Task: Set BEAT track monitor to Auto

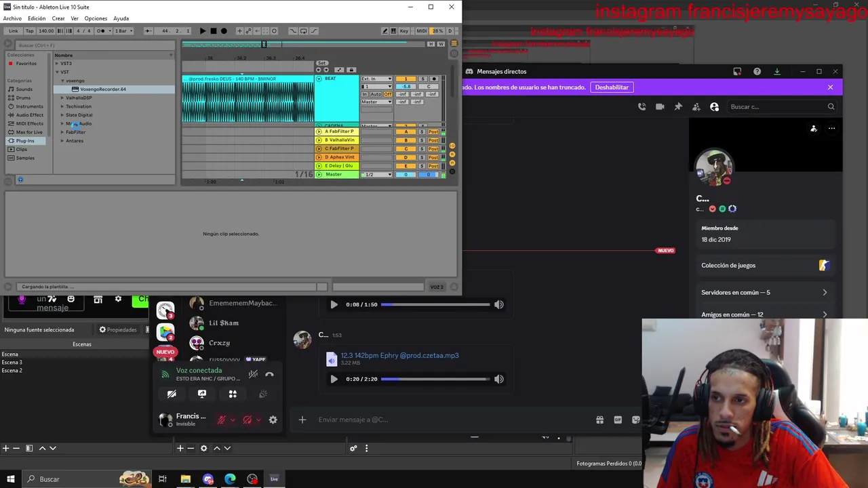Action: pos(376,94)
